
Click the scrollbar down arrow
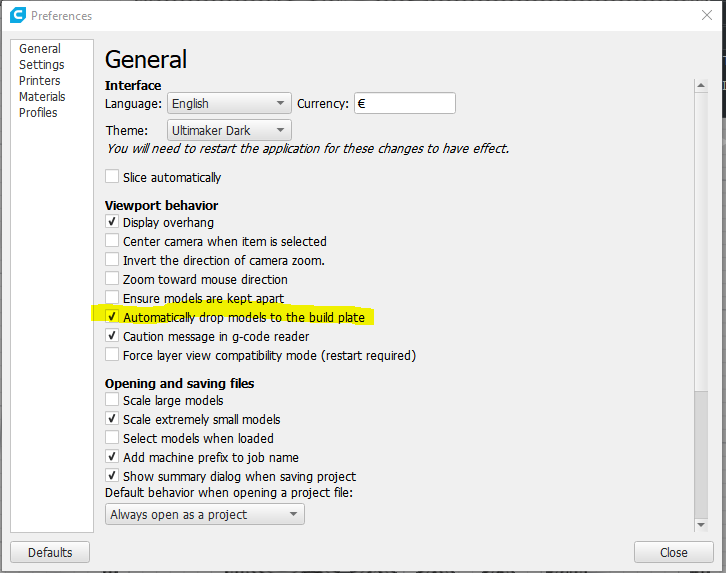point(701,525)
